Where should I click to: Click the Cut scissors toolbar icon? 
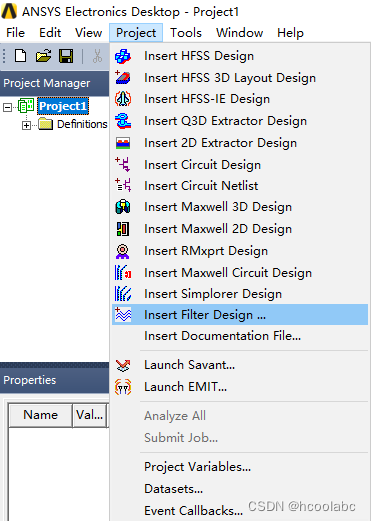click(x=97, y=56)
